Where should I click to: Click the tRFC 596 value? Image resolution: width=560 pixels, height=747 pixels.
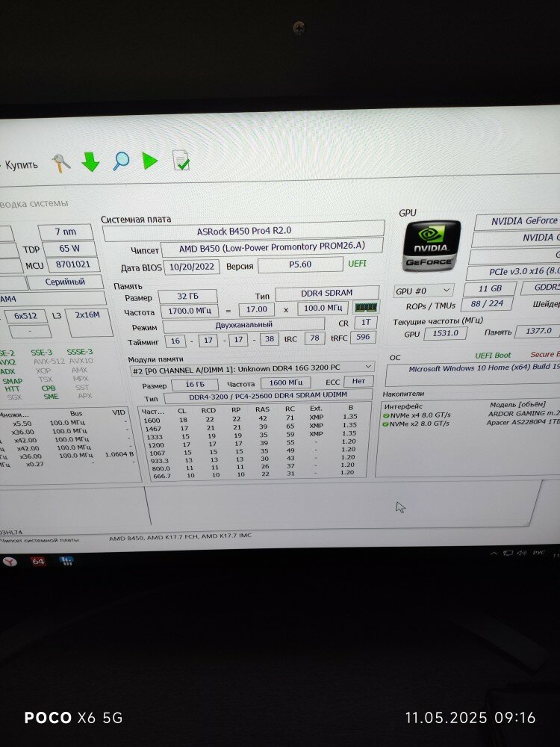363,338
